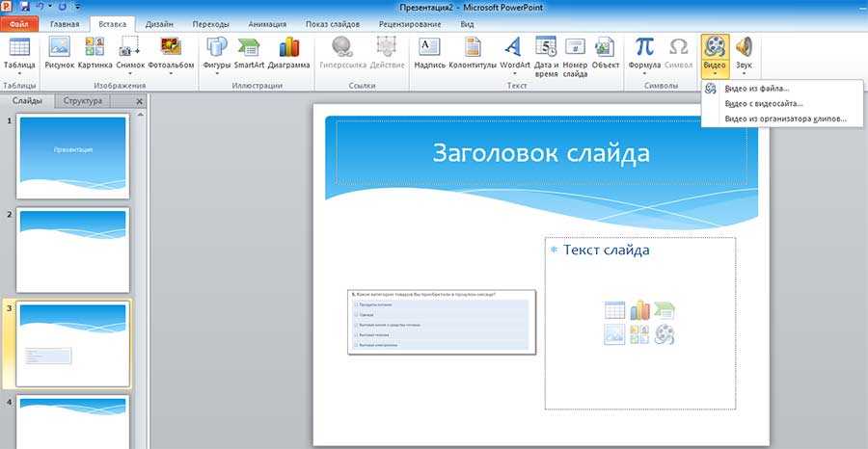Screen dimensions: 868x449
Task: Click the table icon in slide placeholder
Action: (x=614, y=310)
